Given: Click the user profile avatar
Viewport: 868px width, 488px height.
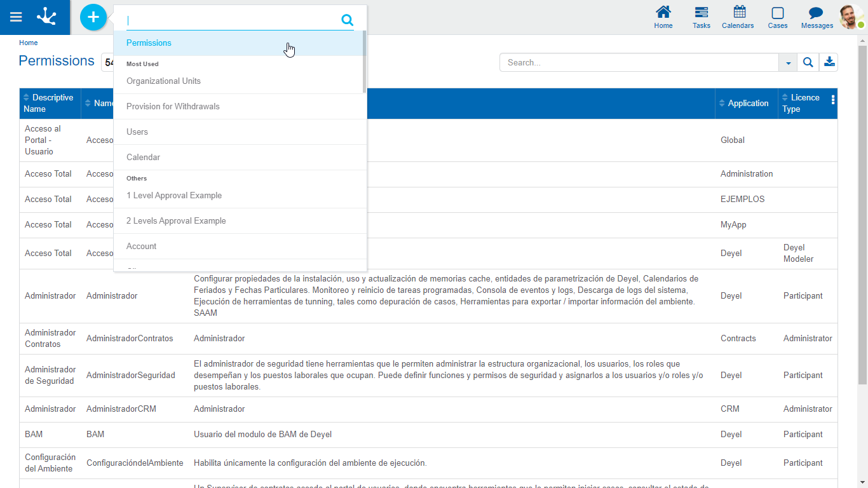Looking at the screenshot, I should [x=851, y=17].
